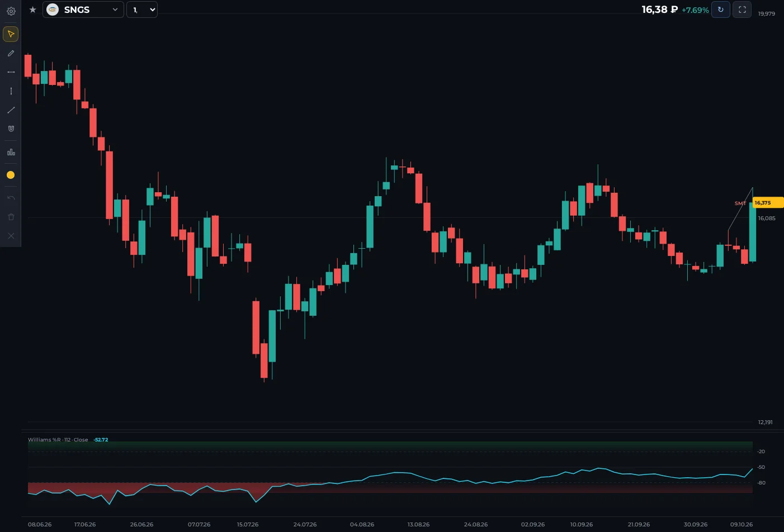
Task: Select the pencil drawing tool
Action: tap(11, 53)
